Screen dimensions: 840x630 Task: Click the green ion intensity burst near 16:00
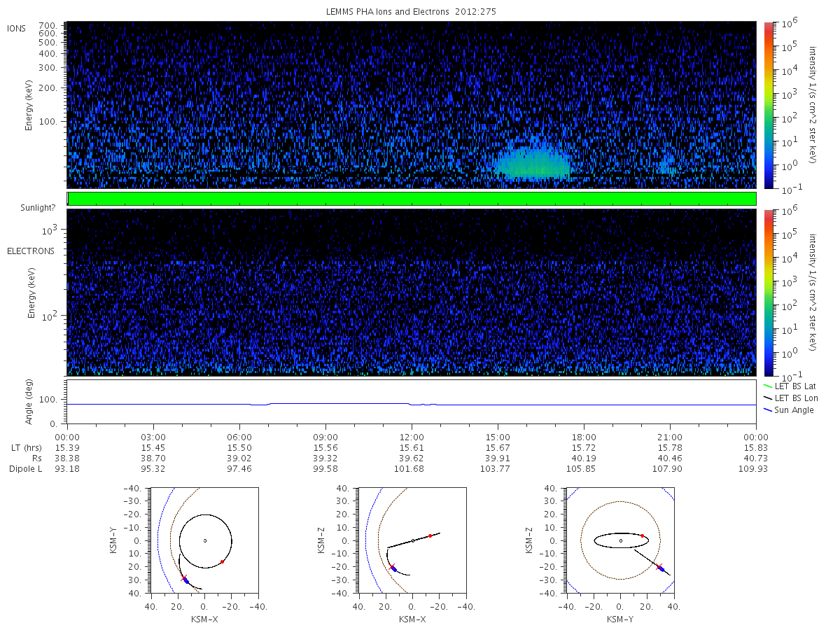point(533,162)
